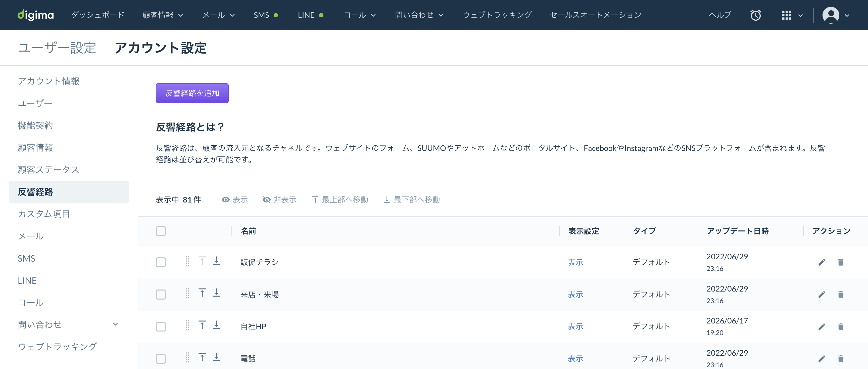Select ユーザー in the sidebar
The image size is (868, 369).
(35, 103)
